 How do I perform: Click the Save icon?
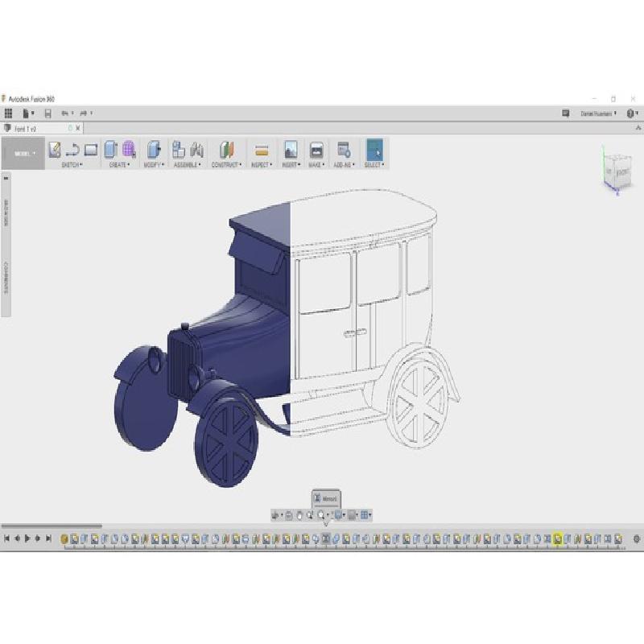coord(47,114)
